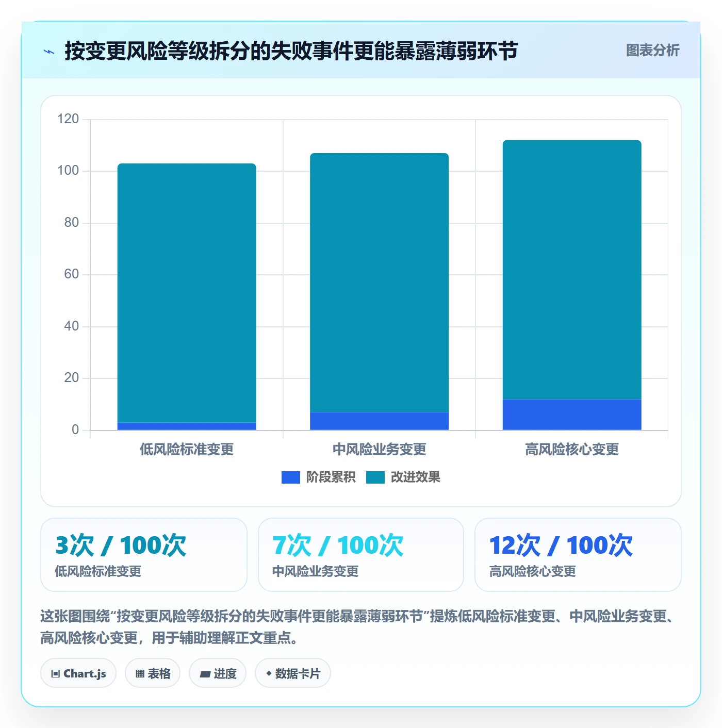The width and height of the screenshot is (722, 728).
Task: Click the lightning bolt icon beside the title
Action: click(49, 52)
